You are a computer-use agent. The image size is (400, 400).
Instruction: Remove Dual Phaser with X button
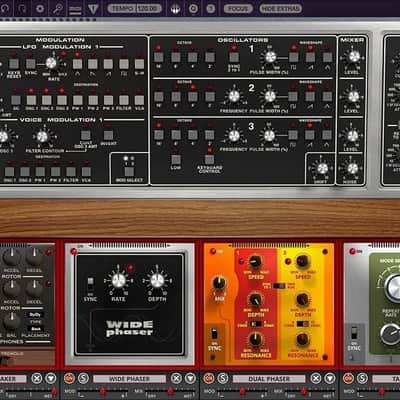[x=316, y=378]
